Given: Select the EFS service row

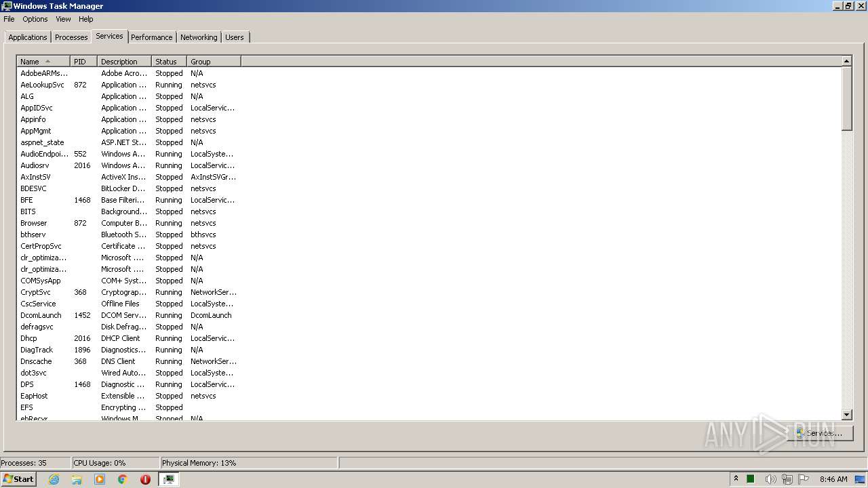Looking at the screenshot, I should pyautogui.click(x=129, y=407).
